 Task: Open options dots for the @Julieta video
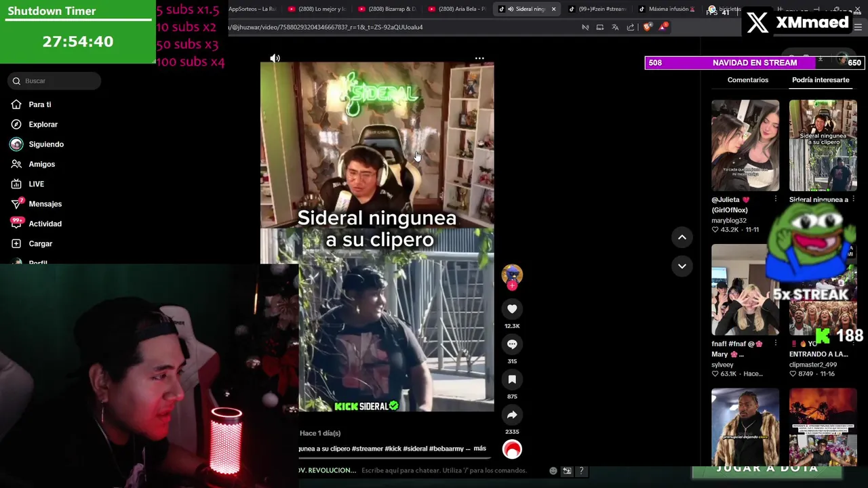[776, 199]
